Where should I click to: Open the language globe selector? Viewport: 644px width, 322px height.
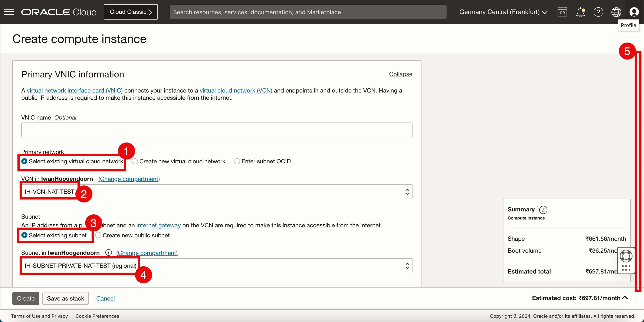[616, 12]
